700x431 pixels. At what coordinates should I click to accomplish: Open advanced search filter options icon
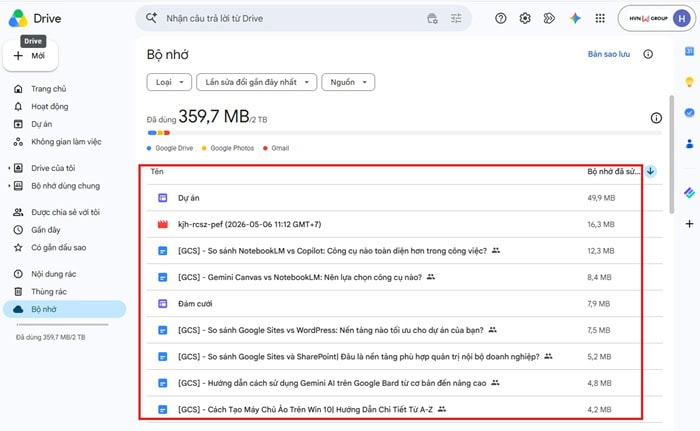pos(456,18)
